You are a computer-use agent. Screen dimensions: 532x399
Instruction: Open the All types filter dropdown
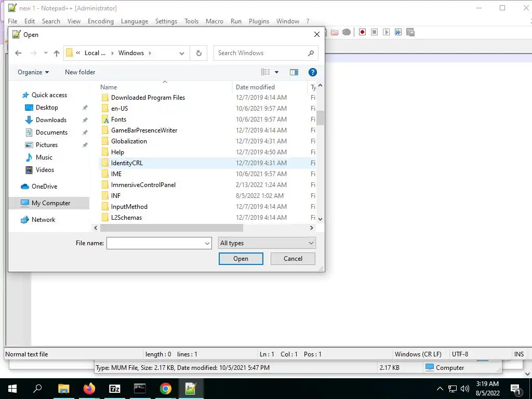267,243
